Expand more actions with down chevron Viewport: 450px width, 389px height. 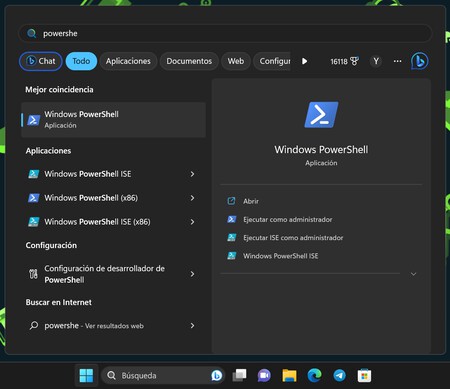tap(413, 274)
